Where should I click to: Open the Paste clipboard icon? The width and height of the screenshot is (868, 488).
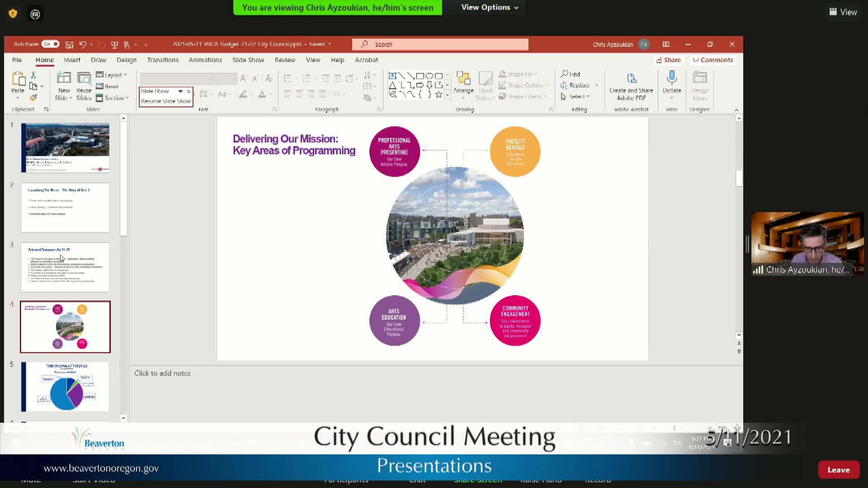coord(19,79)
